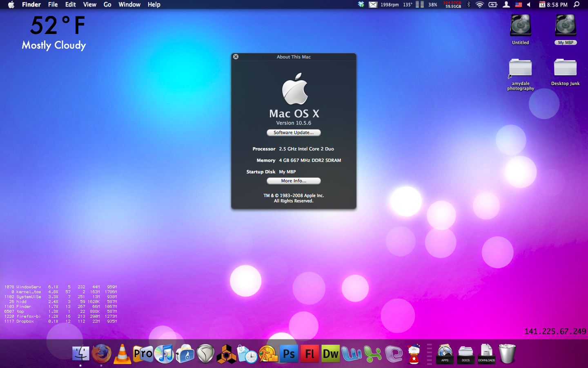This screenshot has width=588, height=368.
Task: Open the DOWNLOADS stack in Dock
Action: point(486,354)
